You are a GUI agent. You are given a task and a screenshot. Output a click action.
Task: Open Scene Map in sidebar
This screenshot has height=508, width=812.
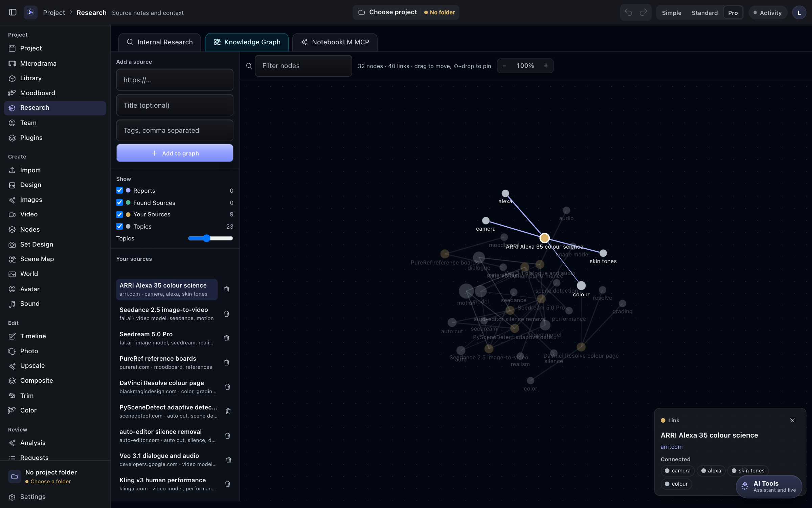pos(55,259)
